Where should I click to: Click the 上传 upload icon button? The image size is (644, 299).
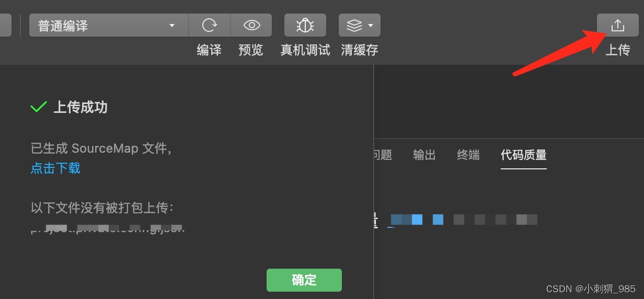pyautogui.click(x=618, y=25)
